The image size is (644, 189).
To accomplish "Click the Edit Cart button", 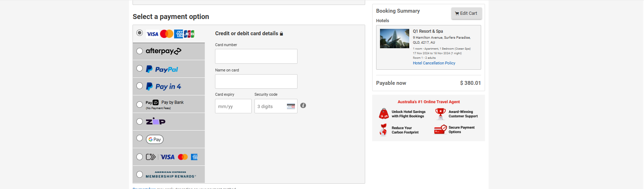I will tap(466, 13).
